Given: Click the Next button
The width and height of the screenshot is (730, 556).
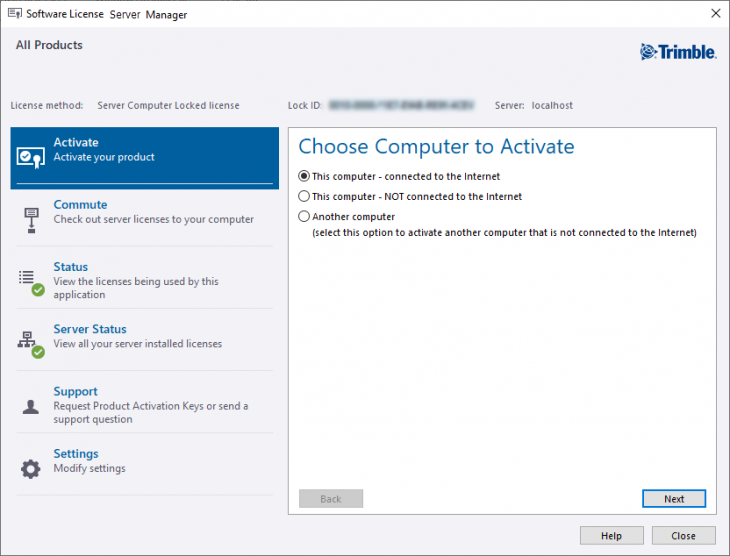Looking at the screenshot, I should point(674,499).
